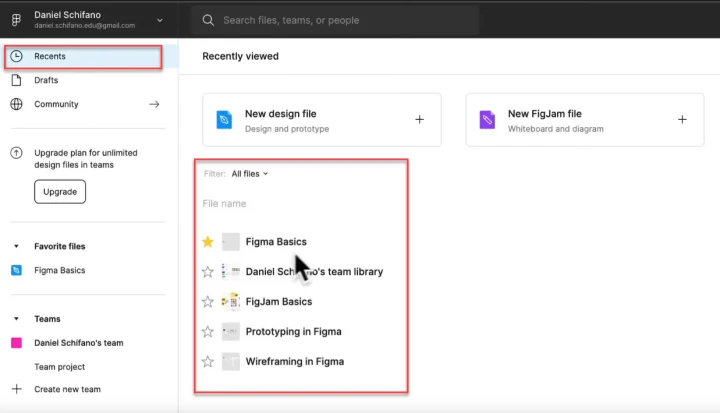The width and height of the screenshot is (720, 413).
Task: Collapse the Teams section
Action: (17, 319)
